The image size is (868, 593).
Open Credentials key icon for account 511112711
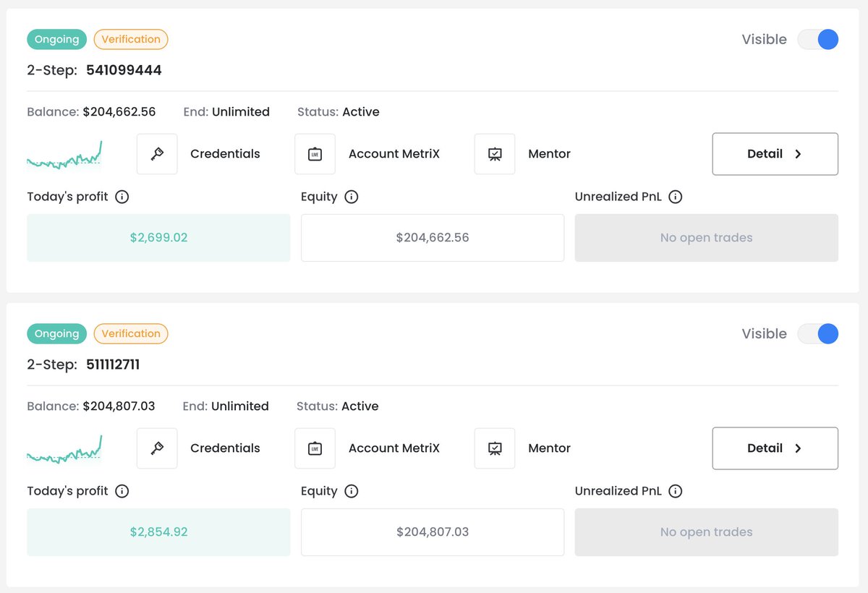pos(157,448)
